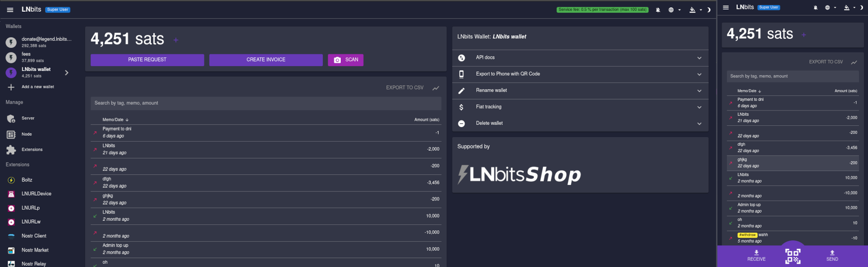Screen dimensions: 868x267
Task: Click the Super User badge in the main header
Action: 58,10
